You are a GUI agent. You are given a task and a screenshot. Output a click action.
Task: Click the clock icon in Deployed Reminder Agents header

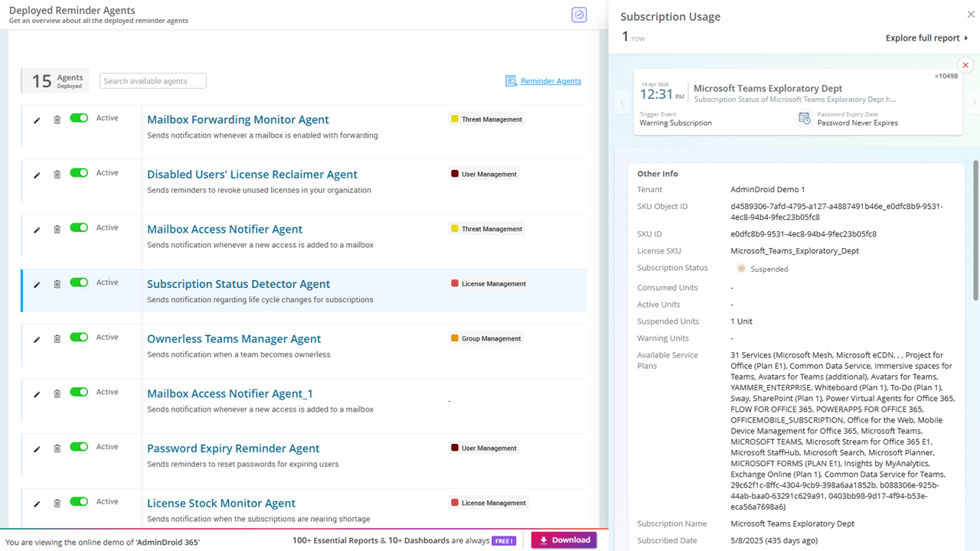point(579,15)
